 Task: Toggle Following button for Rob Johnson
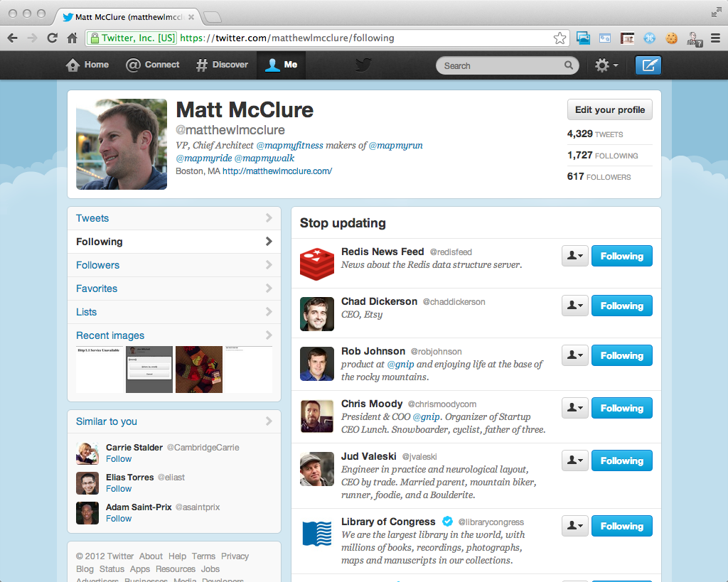[x=621, y=355]
